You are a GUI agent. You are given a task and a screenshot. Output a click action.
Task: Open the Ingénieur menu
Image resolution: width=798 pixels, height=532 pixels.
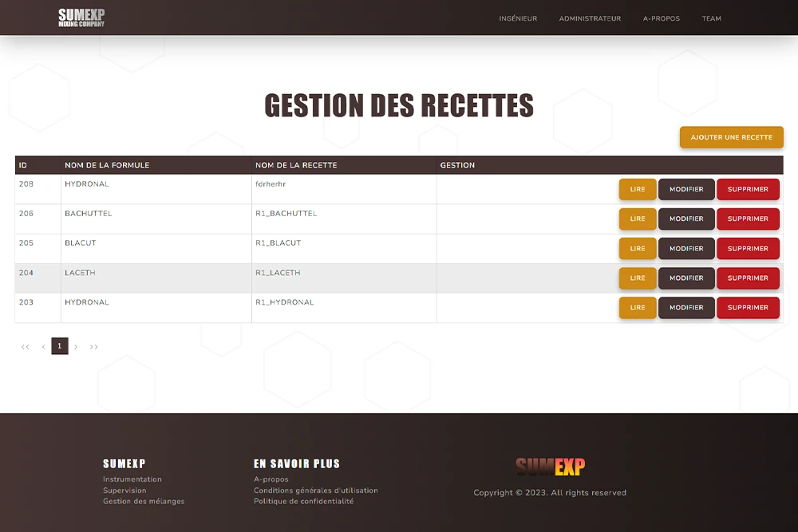coord(518,18)
